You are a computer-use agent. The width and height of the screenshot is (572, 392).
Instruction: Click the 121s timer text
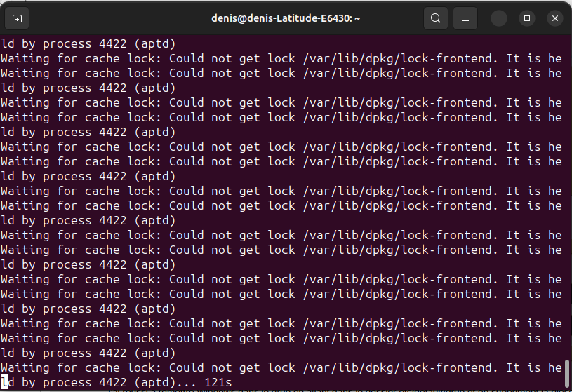(218, 382)
